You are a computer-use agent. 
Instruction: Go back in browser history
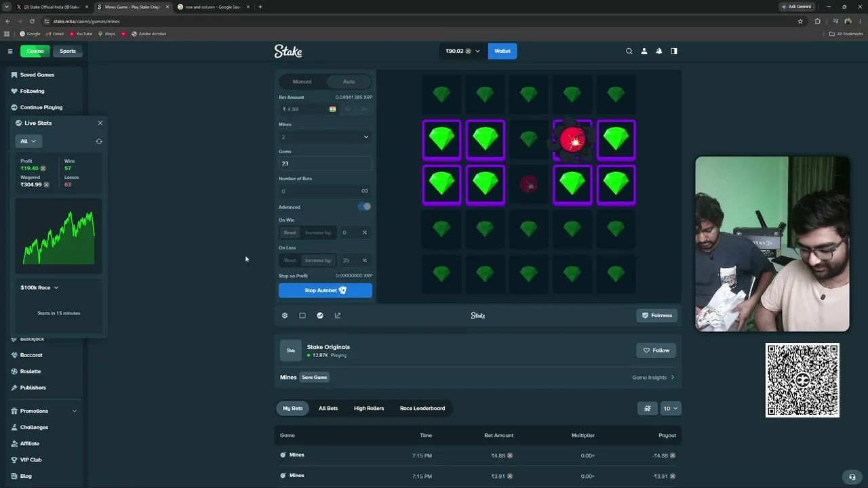[7, 21]
